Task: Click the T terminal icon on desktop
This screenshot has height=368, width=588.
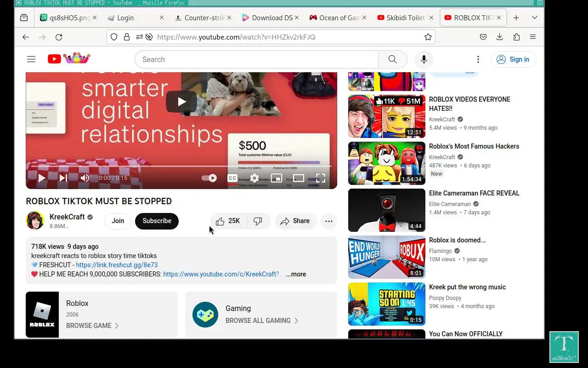Action: tap(564, 347)
